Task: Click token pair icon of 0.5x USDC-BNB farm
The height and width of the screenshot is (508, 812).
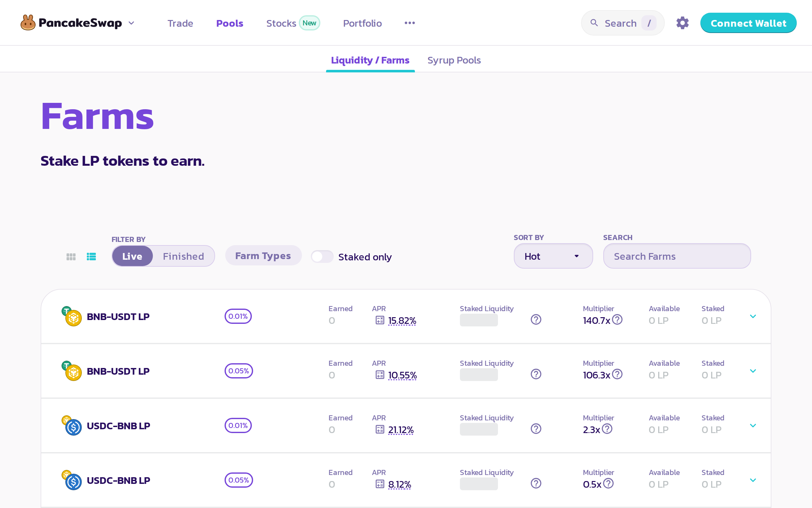Action: (x=71, y=480)
